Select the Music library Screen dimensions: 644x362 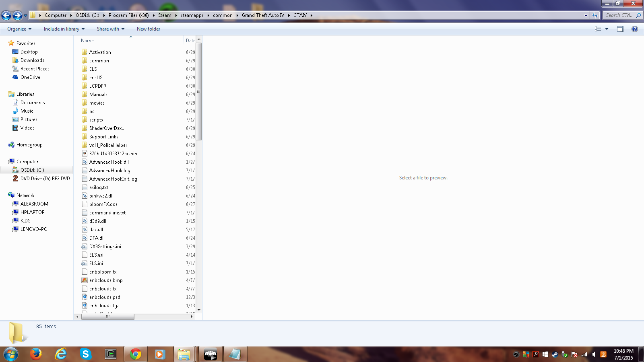(27, 111)
